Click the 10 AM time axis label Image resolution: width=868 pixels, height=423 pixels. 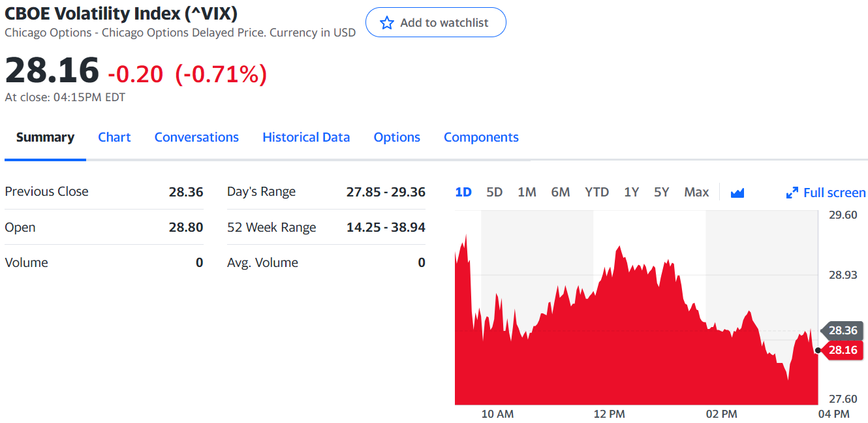tap(497, 414)
